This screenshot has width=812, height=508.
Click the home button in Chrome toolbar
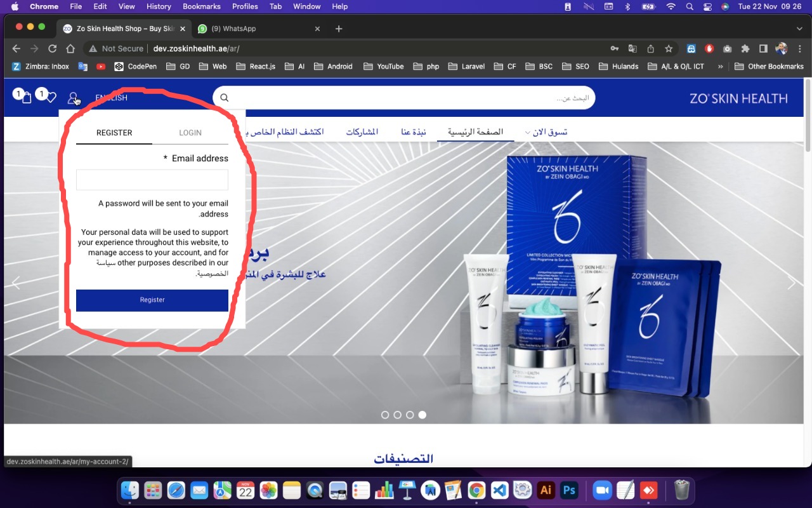pyautogui.click(x=70, y=48)
